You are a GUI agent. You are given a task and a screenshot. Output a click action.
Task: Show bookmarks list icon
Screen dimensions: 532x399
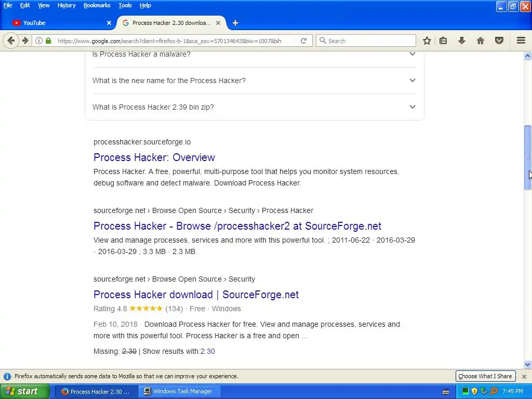tap(443, 41)
